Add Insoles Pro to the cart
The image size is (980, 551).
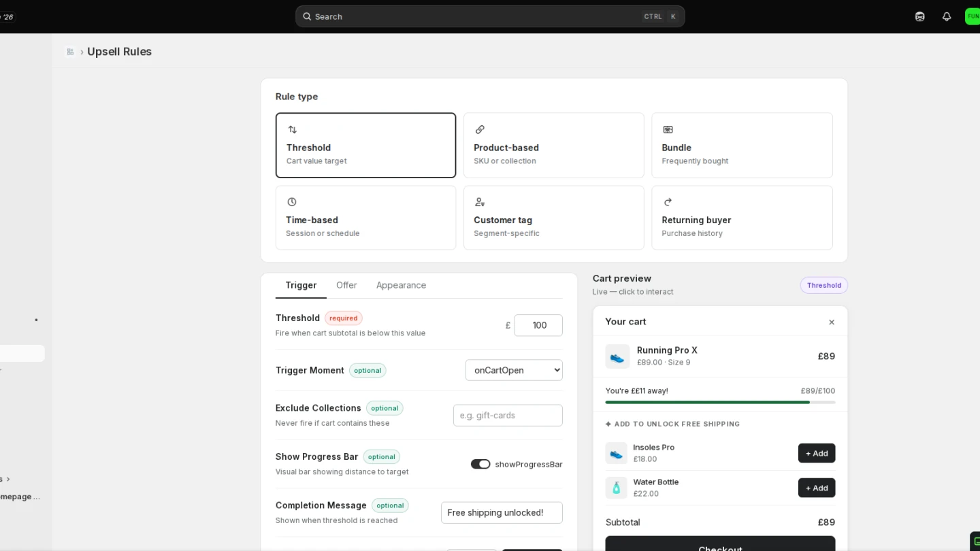pyautogui.click(x=817, y=453)
